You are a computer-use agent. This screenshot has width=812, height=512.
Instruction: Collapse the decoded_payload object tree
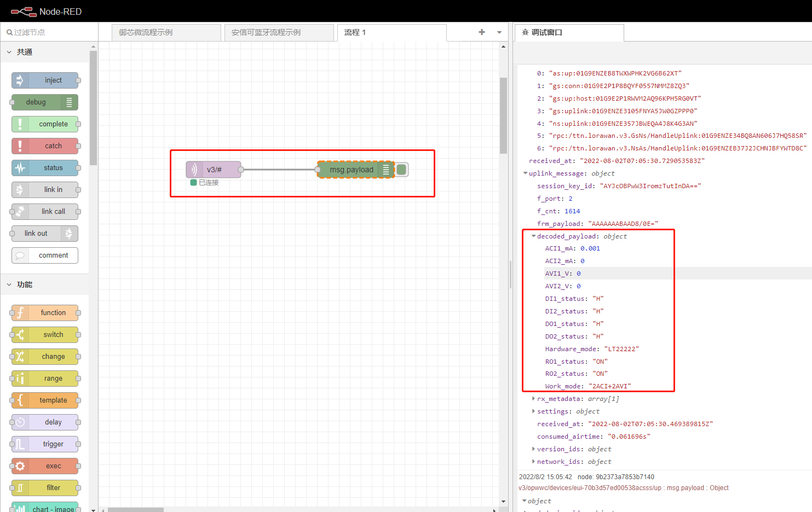tap(533, 236)
